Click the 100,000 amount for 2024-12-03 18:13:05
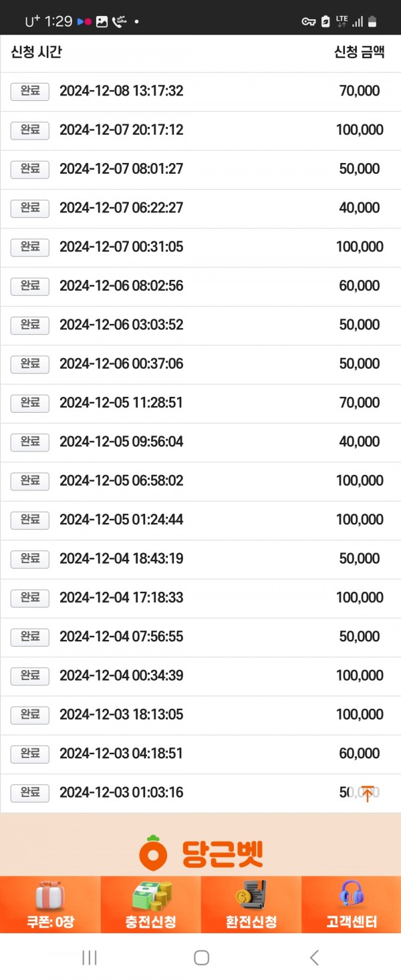 pos(360,715)
